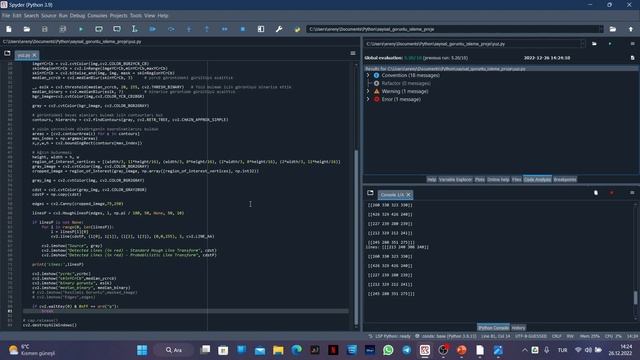Interrupt the console kernel with red icon
The height and width of the screenshot is (360, 640).
(x=611, y=193)
